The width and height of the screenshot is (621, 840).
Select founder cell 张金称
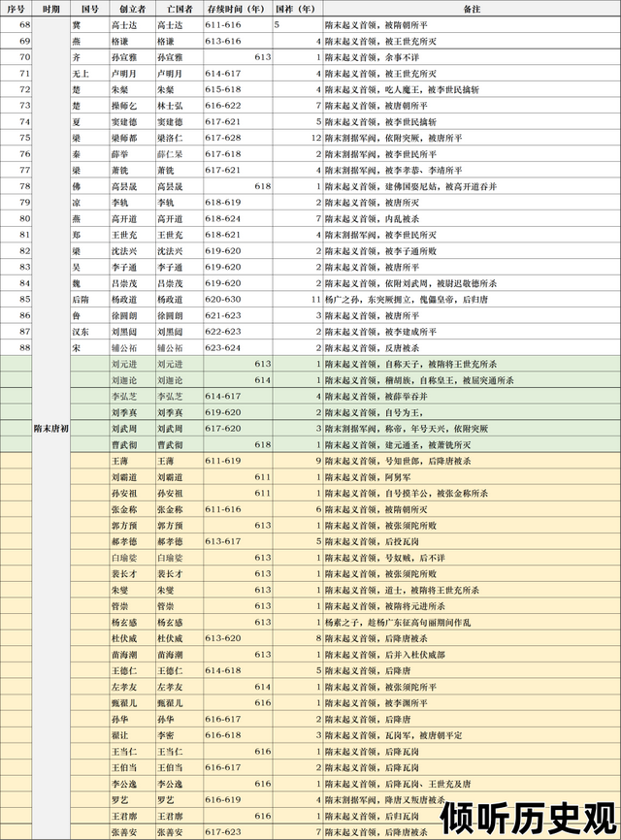[x=132, y=509]
